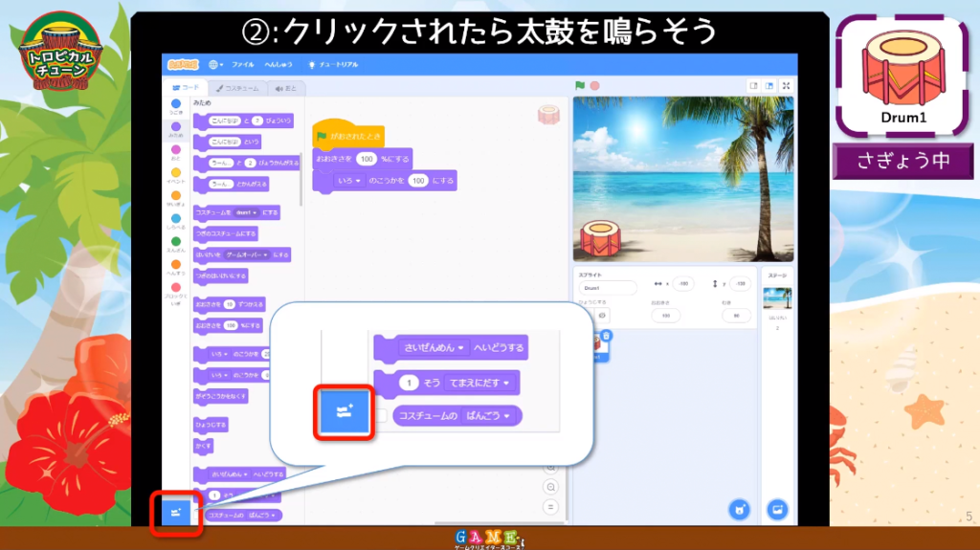Select the しらべる (Sensing) block category
The width and height of the screenshot is (980, 550).
(x=176, y=222)
